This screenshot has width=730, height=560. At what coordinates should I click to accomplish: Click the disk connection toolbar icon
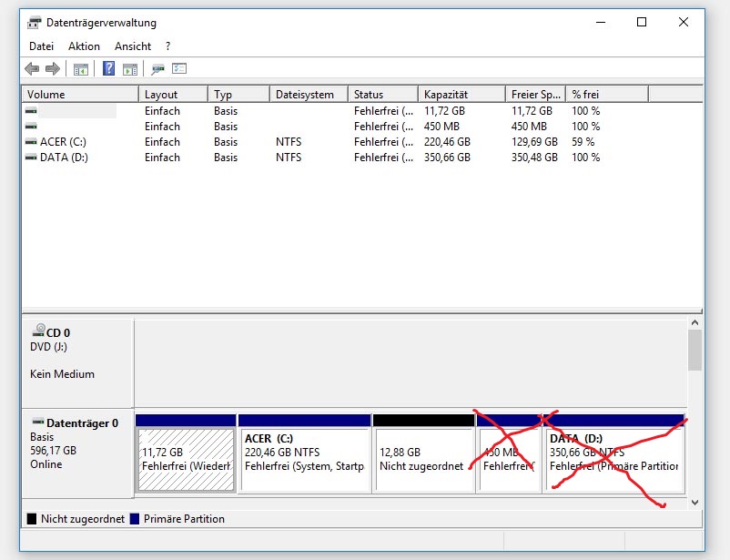157,68
